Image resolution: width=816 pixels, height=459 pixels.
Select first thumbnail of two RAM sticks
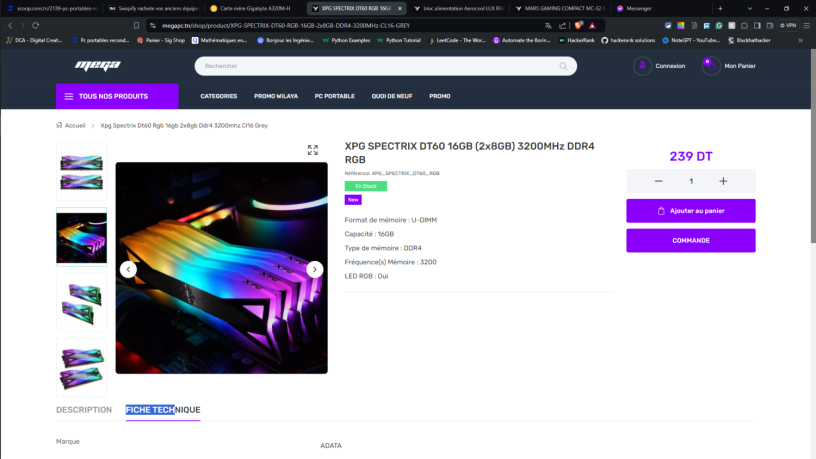click(x=81, y=172)
